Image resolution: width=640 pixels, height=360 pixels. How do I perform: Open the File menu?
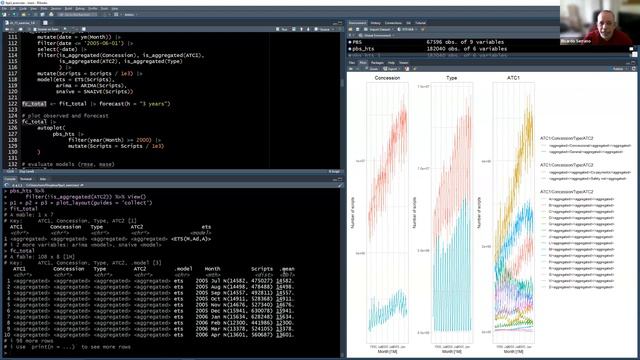[x=4, y=9]
